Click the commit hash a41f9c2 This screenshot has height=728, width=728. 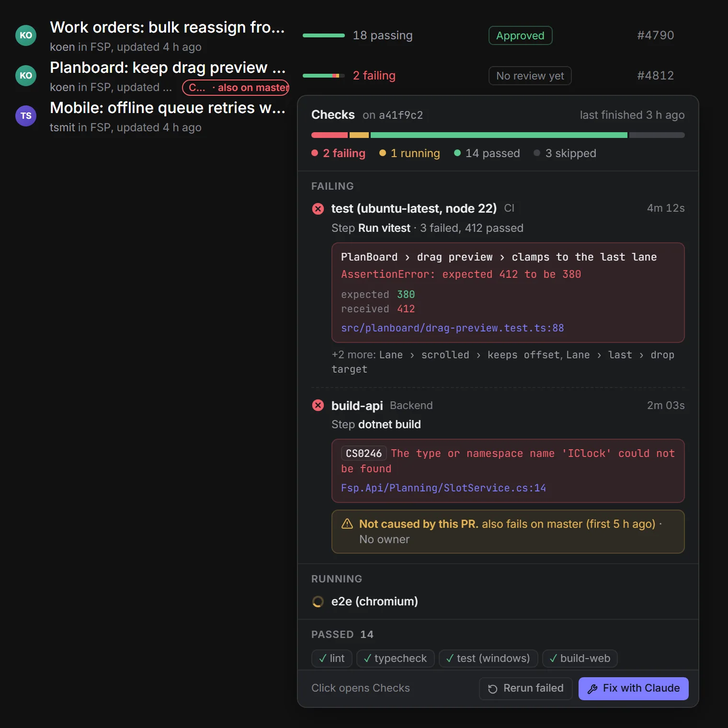(x=401, y=115)
